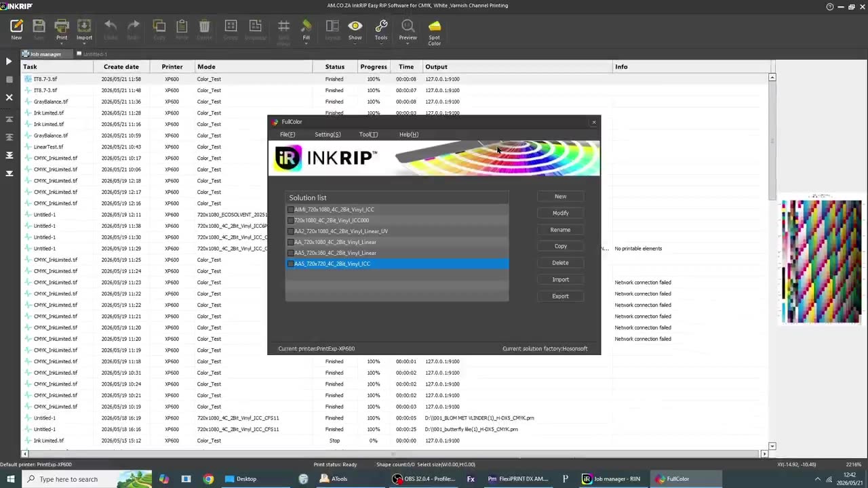Check the AAS_720x720_4C_2Bit_Vinyl_ICC checkbox
The width and height of the screenshot is (868, 488).
pos(290,264)
